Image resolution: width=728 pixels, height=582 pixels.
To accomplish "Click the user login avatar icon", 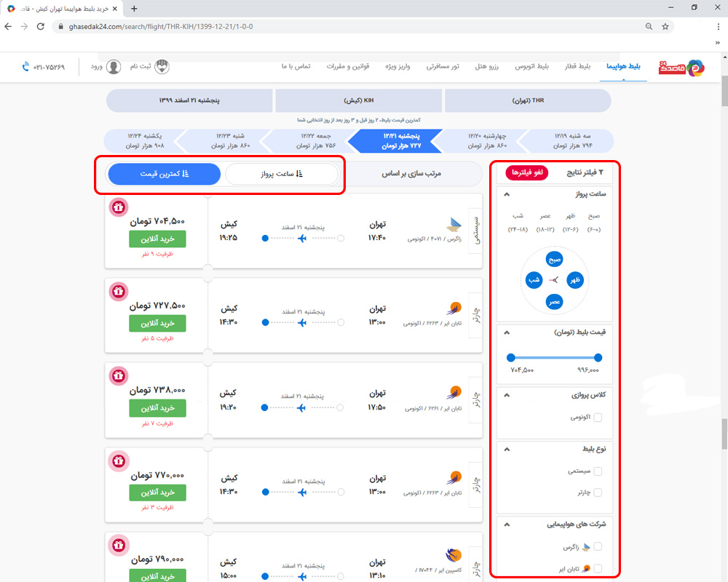I will pyautogui.click(x=114, y=67).
